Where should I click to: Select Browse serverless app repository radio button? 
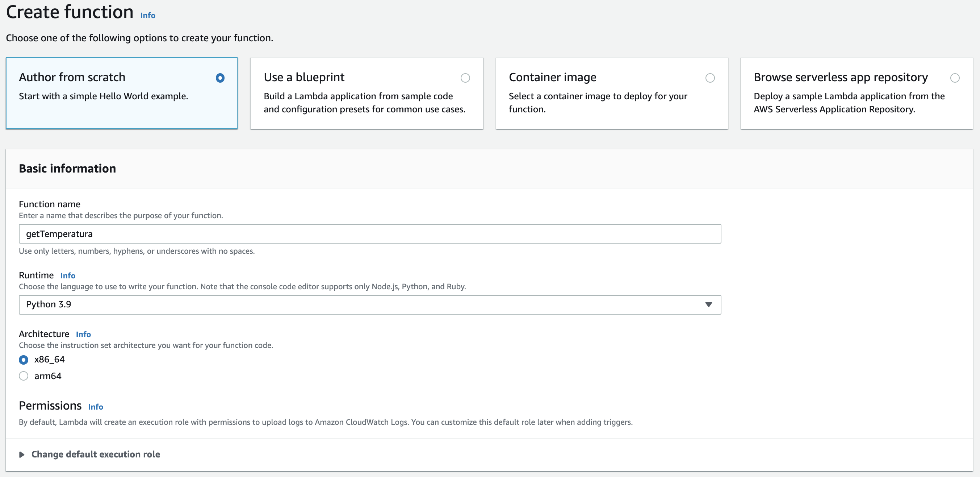[955, 78]
